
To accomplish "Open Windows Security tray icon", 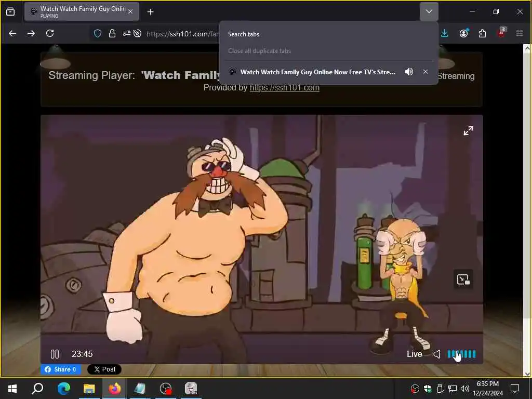I will [428, 389].
